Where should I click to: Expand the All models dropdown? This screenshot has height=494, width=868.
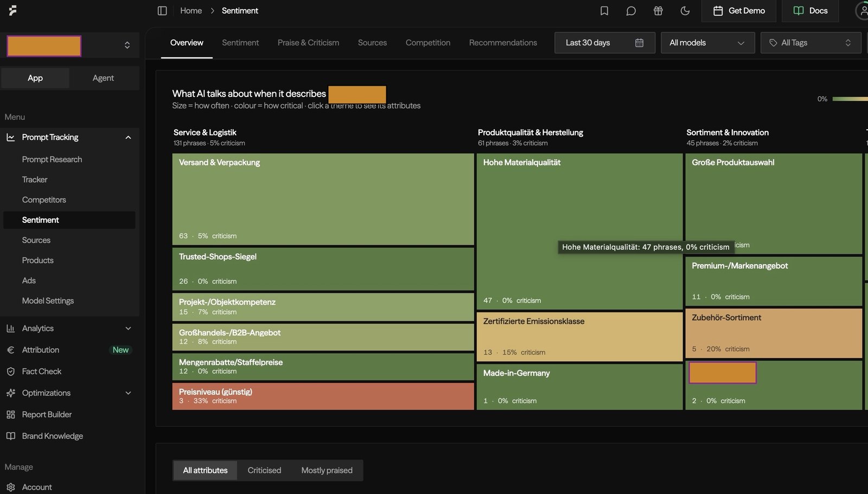point(707,43)
